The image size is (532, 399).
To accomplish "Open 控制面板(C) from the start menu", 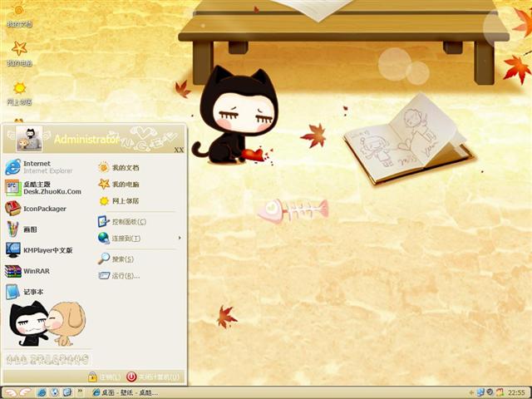I will tap(122, 222).
